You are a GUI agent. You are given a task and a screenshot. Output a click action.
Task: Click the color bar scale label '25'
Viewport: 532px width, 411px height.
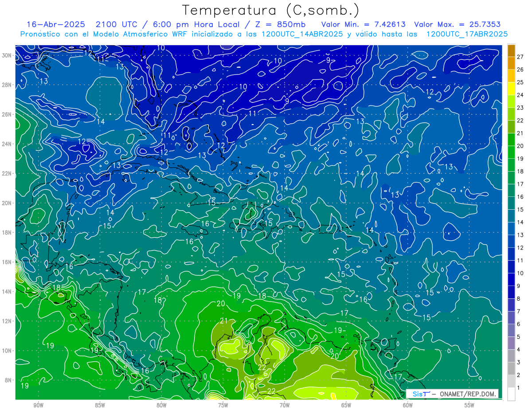520,82
